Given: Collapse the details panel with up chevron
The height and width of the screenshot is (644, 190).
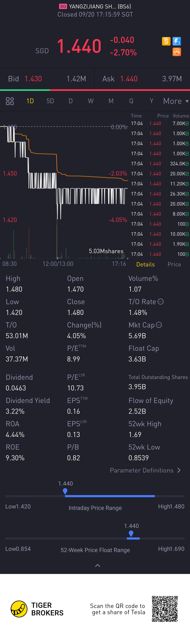Looking at the screenshot, I should [x=97, y=565].
